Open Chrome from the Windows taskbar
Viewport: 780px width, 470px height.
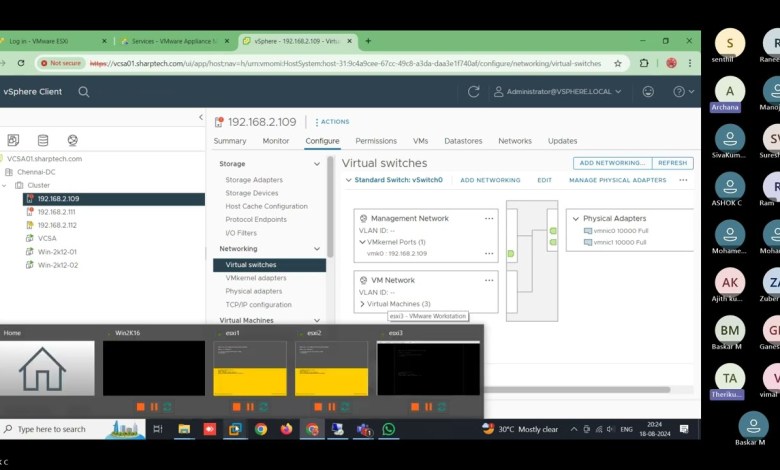coord(261,429)
